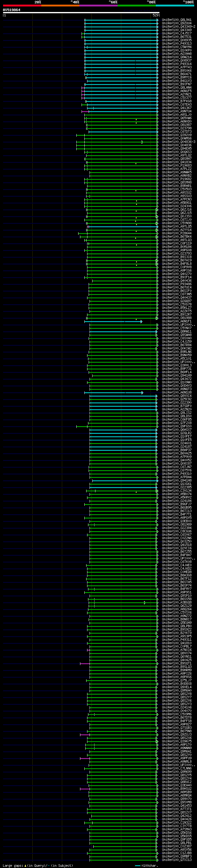Select hit UniRef100_A2XHA8

(177, 54)
